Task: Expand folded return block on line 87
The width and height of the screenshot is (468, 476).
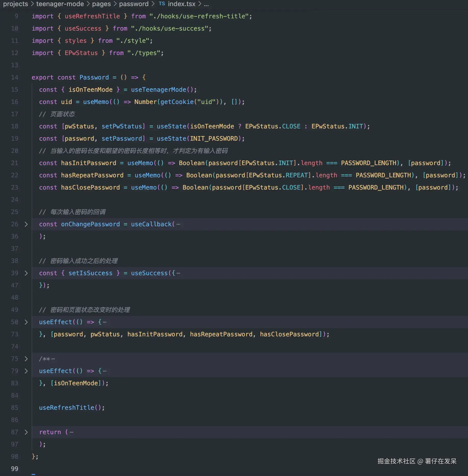Action: [x=26, y=432]
